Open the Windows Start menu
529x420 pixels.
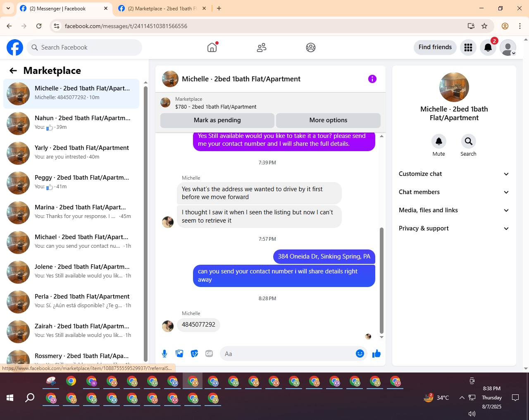pos(10,398)
